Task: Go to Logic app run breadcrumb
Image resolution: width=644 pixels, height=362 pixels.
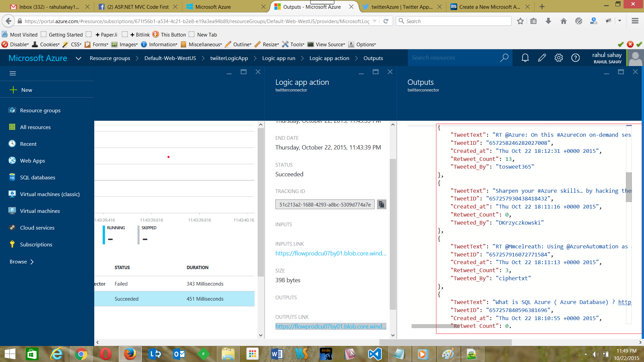Action: tap(279, 58)
